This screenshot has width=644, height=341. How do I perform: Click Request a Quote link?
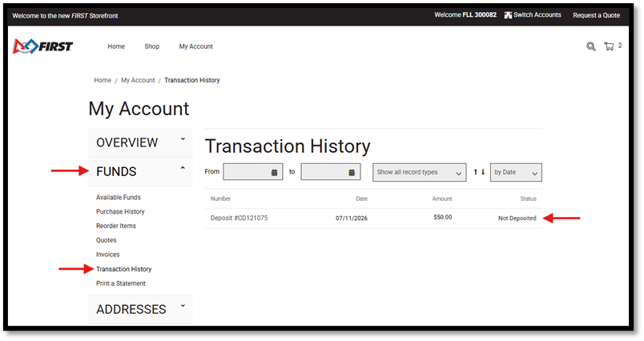pos(597,15)
